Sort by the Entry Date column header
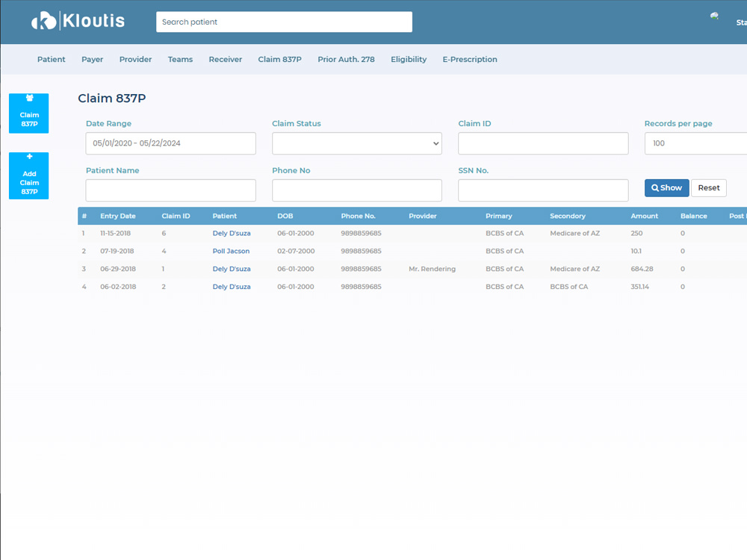Image resolution: width=747 pixels, height=560 pixels. [x=118, y=216]
